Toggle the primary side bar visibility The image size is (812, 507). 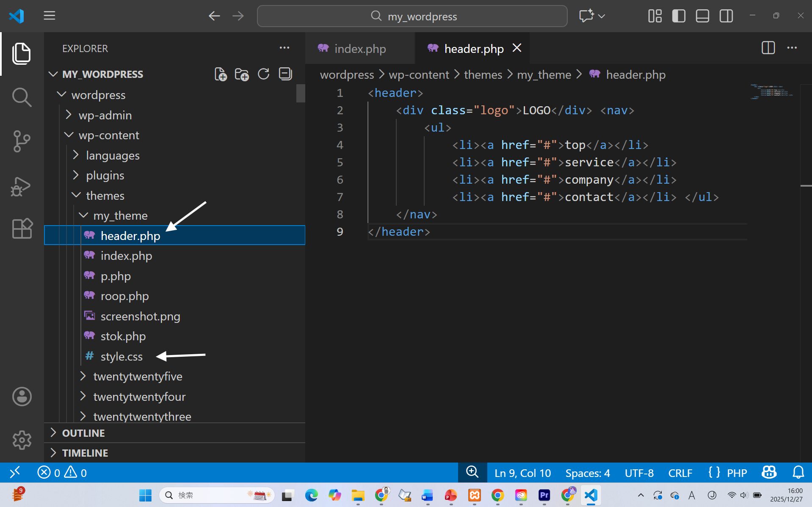point(678,16)
